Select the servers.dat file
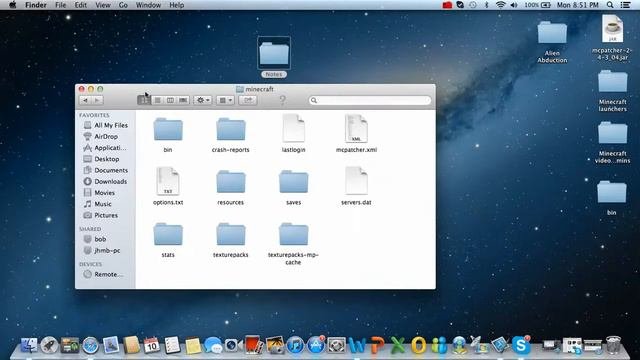Viewport: 640px width, 360px height. coord(356,186)
